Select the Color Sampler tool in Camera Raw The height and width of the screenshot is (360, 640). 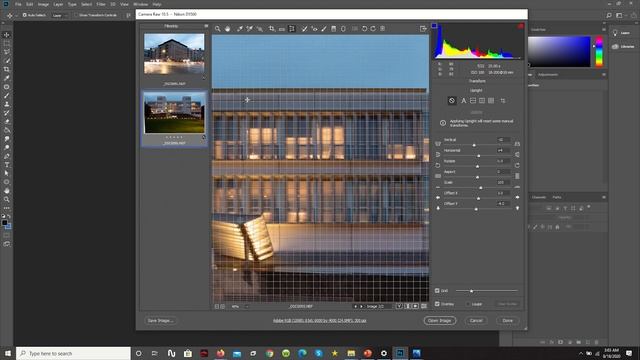(249, 29)
